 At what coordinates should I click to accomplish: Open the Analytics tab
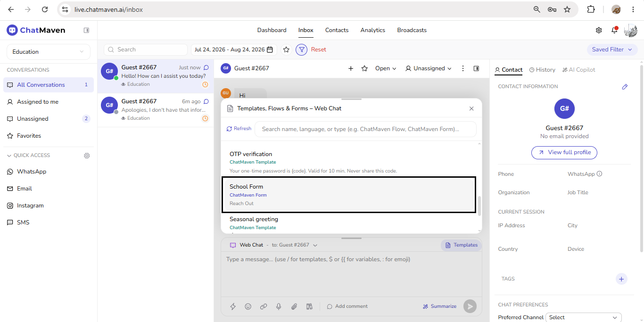pos(373,30)
